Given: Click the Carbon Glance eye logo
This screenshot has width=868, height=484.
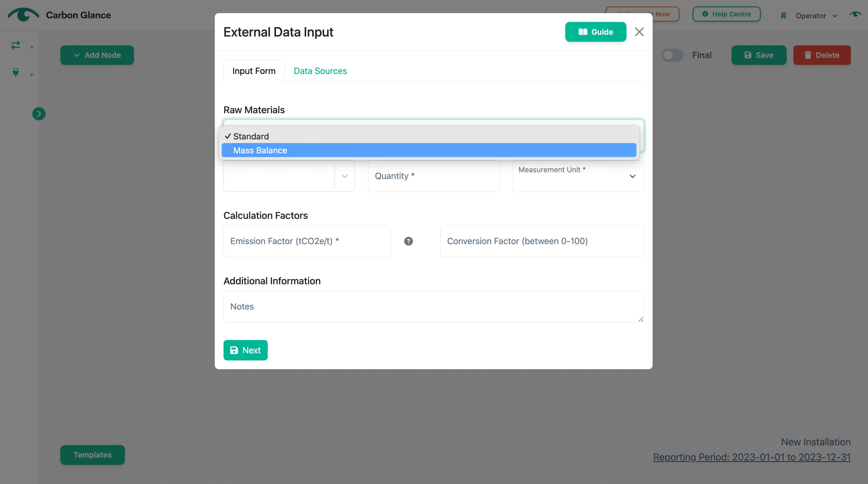Looking at the screenshot, I should (23, 15).
